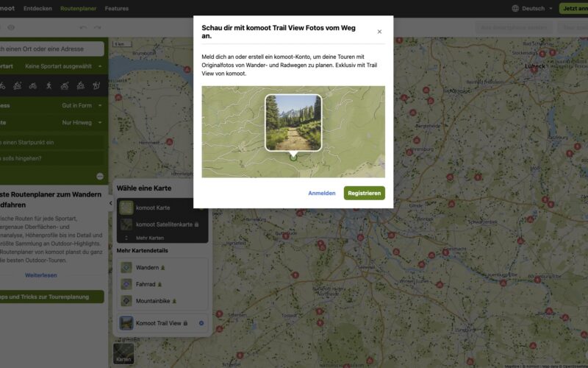Click the Fahrrad layer thumbnail icon
This screenshot has width=588, height=368.
(126, 284)
